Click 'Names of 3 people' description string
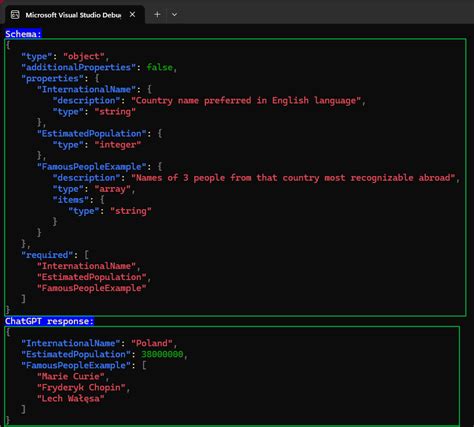Image resolution: width=474 pixels, height=427 pixels. pos(293,178)
